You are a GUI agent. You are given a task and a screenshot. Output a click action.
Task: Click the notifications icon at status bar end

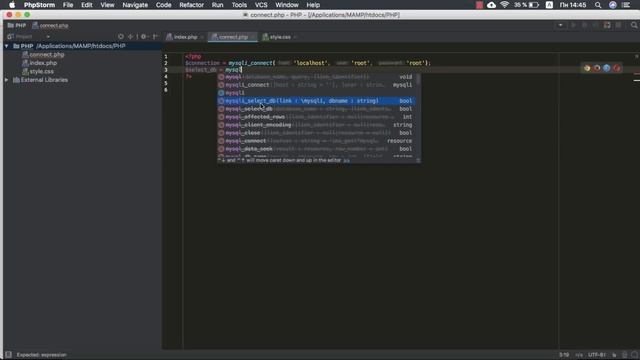634,355
